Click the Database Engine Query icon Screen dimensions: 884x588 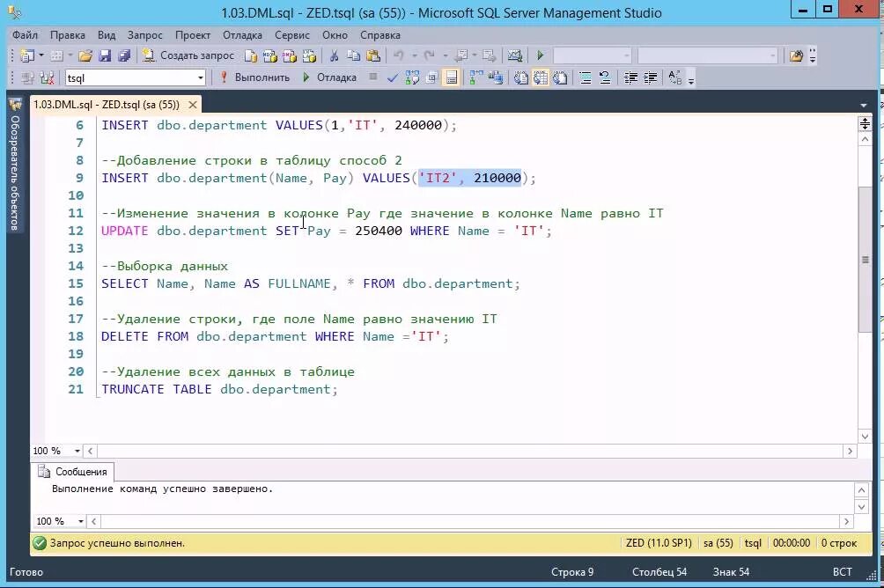[x=251, y=55]
